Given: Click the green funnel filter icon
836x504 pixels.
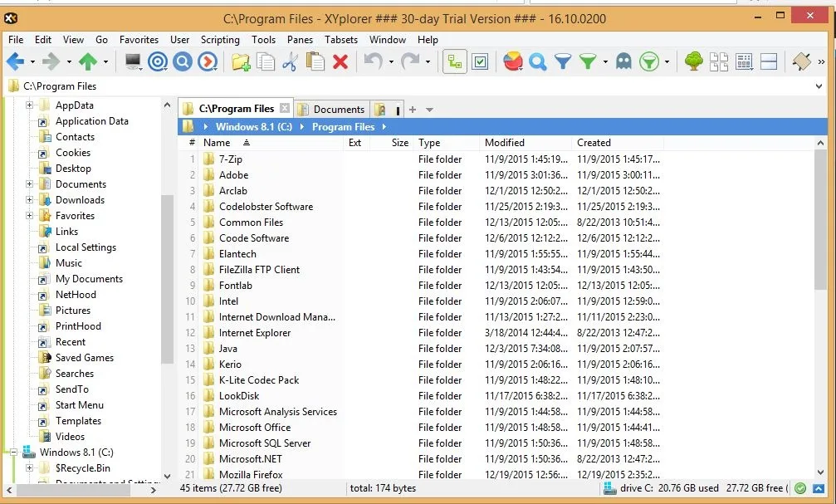Looking at the screenshot, I should click(588, 62).
